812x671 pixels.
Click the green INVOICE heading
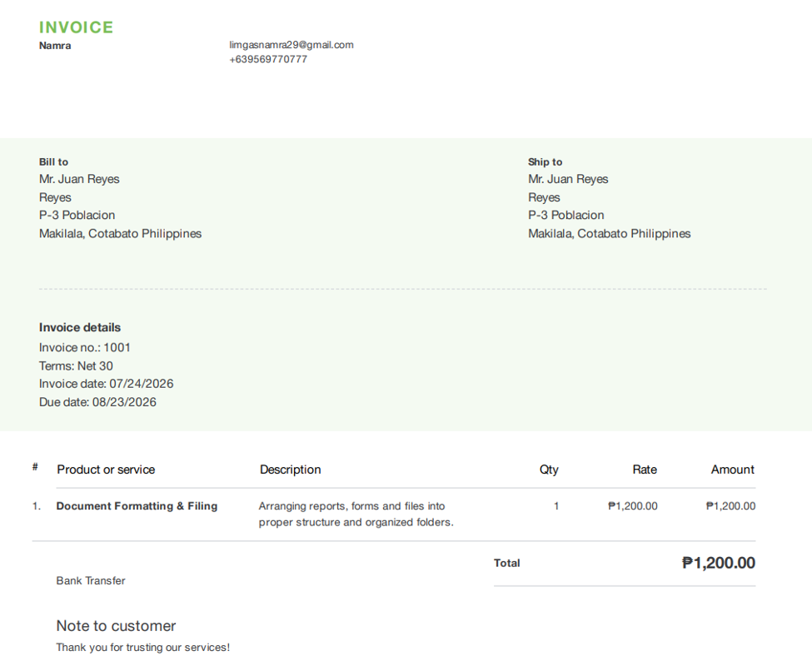click(x=76, y=27)
